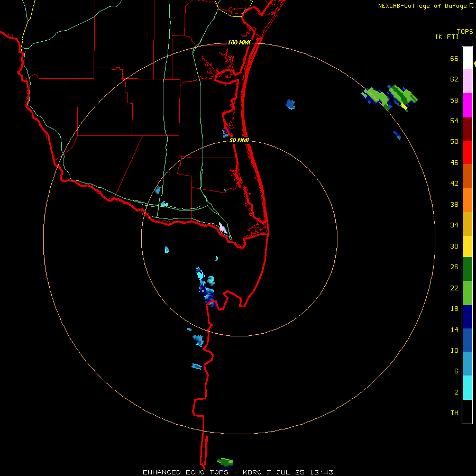Click the light green 22 kft swatch
This screenshot has width=476, height=476.
pos(467,293)
